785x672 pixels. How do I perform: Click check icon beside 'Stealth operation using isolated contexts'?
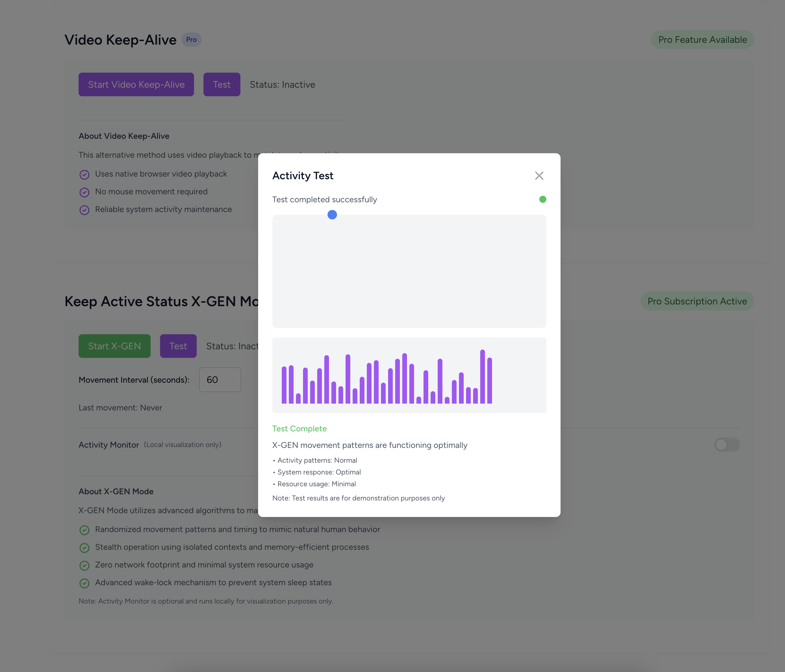pyautogui.click(x=84, y=548)
